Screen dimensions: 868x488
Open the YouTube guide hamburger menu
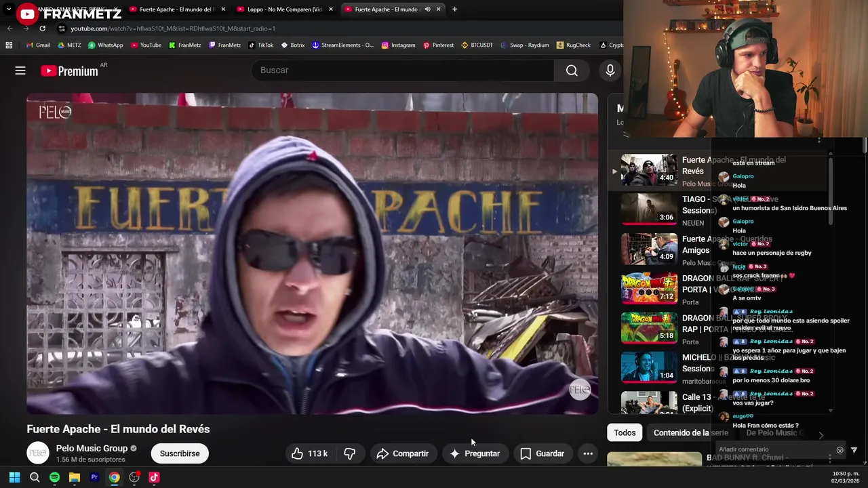[x=20, y=70]
